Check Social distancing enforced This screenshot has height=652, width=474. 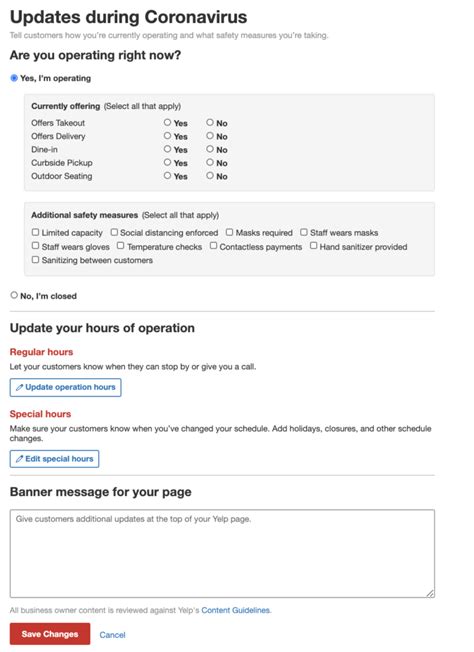pos(114,232)
